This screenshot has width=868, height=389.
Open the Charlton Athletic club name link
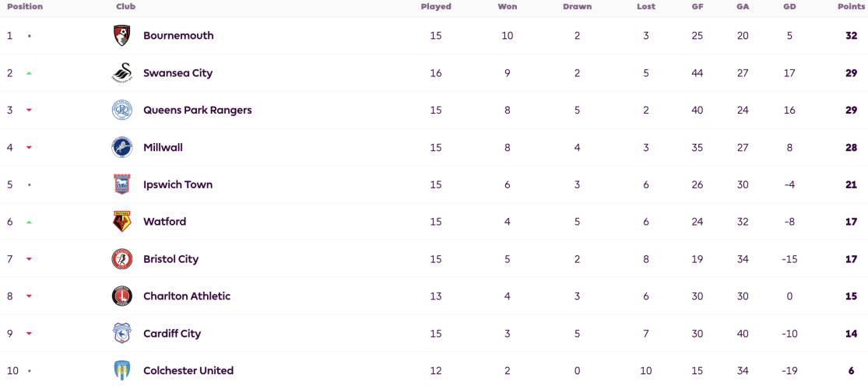(187, 296)
